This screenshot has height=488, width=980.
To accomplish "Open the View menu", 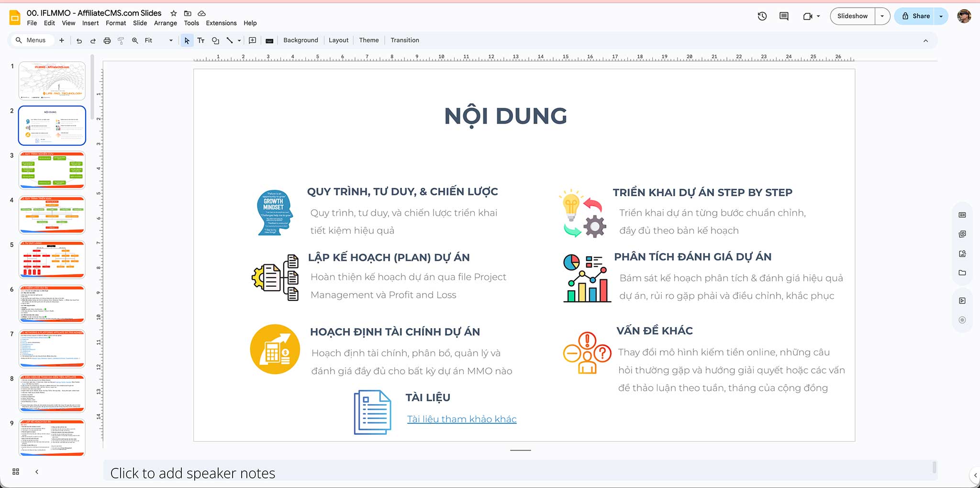I will click(x=68, y=23).
